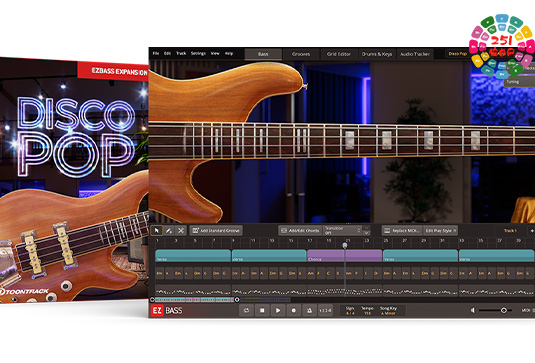
Task: Open the Disco Pop library dropdown
Action: (457, 54)
